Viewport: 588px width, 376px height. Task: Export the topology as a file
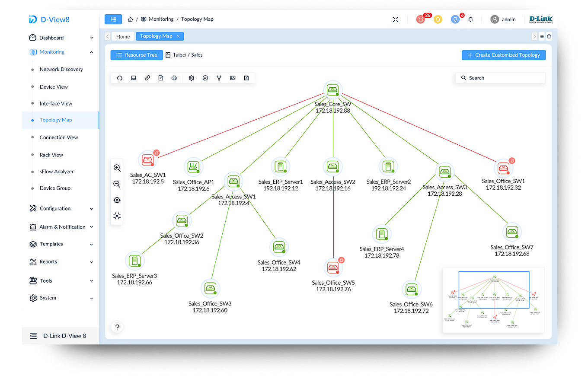(x=161, y=78)
